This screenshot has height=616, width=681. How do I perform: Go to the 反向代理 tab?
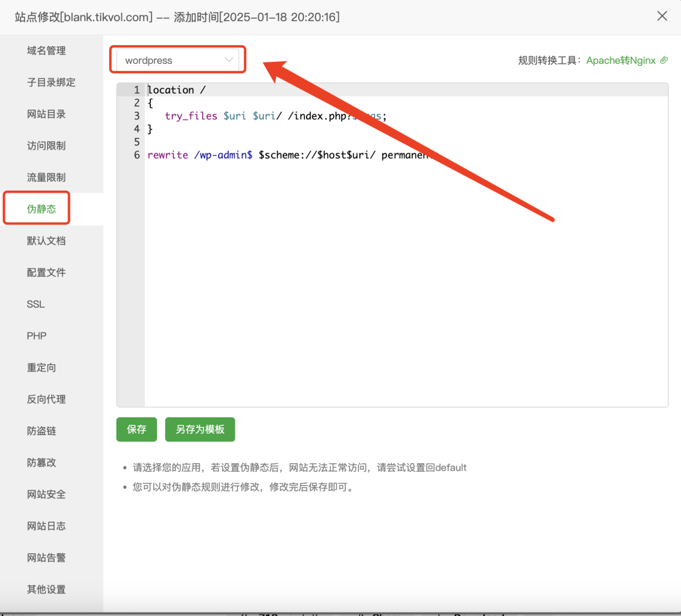point(47,399)
